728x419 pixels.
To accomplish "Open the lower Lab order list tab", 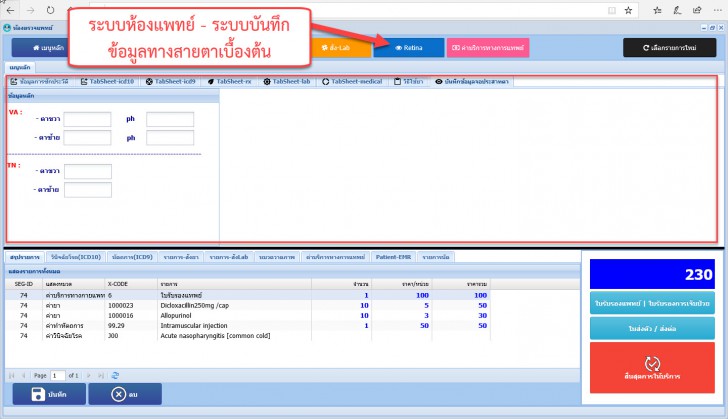I will tap(228, 257).
